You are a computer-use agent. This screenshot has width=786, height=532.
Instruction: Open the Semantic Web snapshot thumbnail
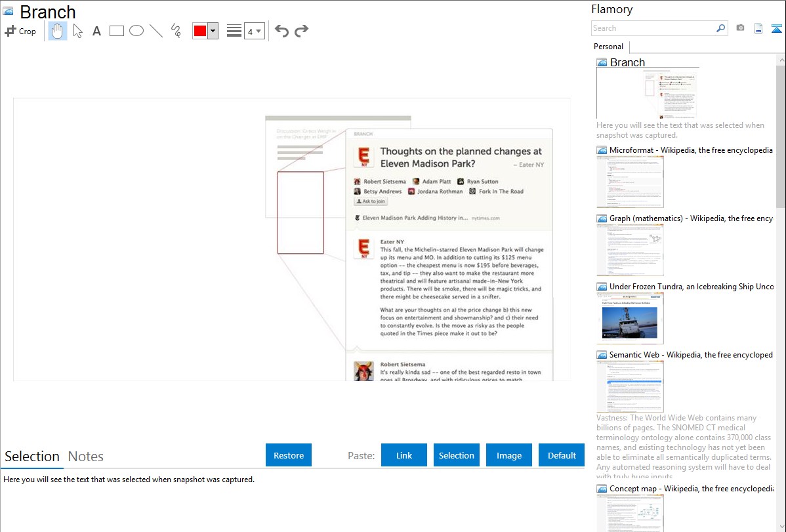pyautogui.click(x=630, y=386)
